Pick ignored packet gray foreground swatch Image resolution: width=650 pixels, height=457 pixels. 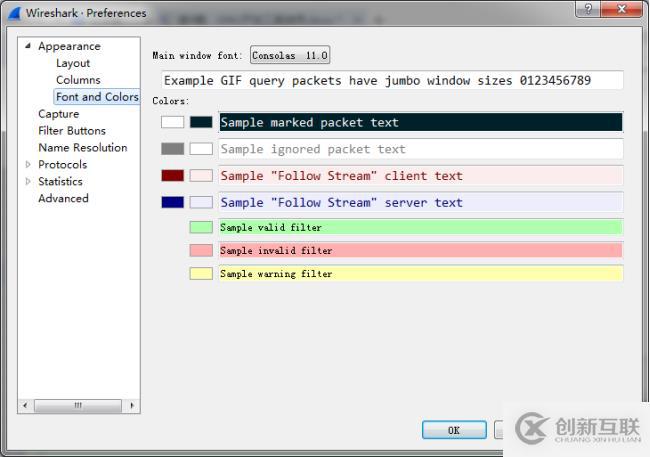(x=172, y=149)
